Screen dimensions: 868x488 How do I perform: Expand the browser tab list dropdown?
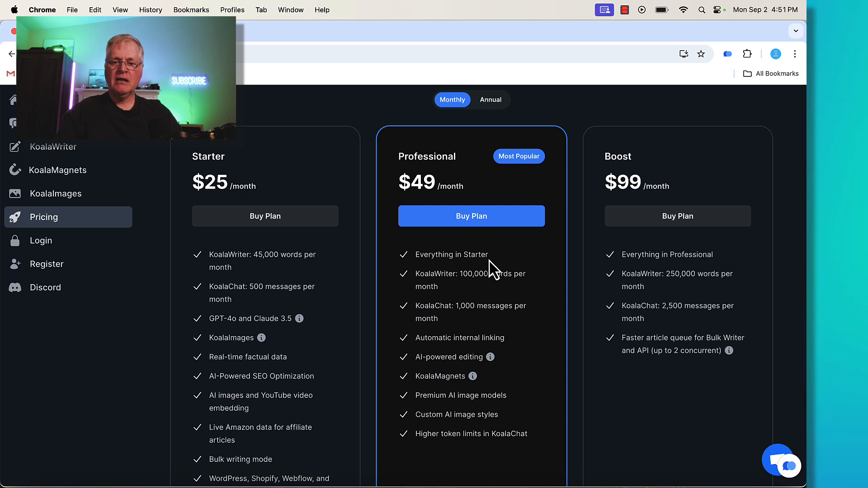(x=796, y=30)
